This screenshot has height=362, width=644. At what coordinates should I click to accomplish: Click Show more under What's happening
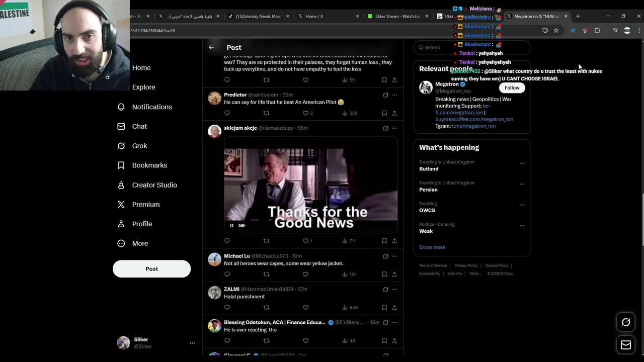432,247
